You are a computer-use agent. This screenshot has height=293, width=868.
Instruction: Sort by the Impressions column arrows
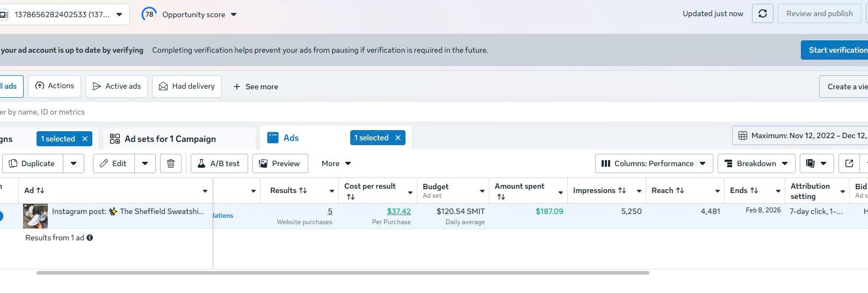coord(622,190)
